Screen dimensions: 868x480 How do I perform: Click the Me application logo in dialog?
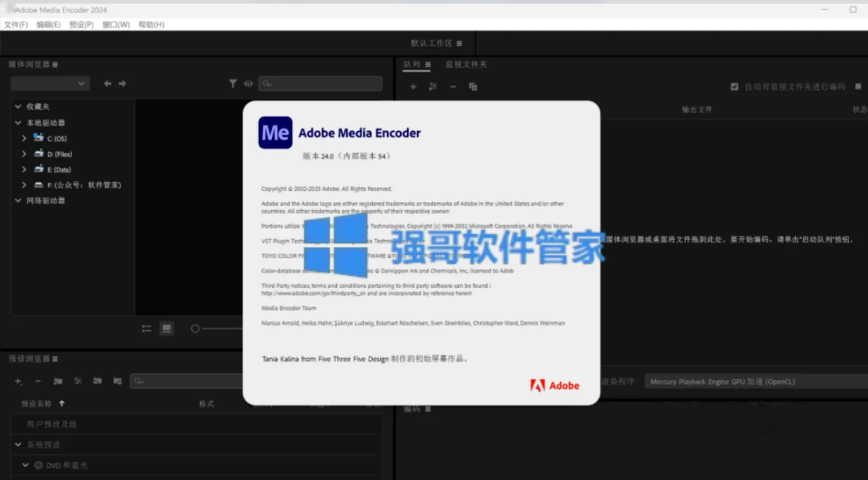click(x=275, y=133)
